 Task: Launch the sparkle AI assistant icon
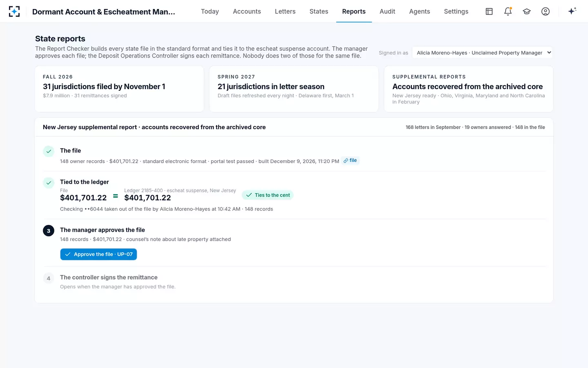pyautogui.click(x=572, y=11)
